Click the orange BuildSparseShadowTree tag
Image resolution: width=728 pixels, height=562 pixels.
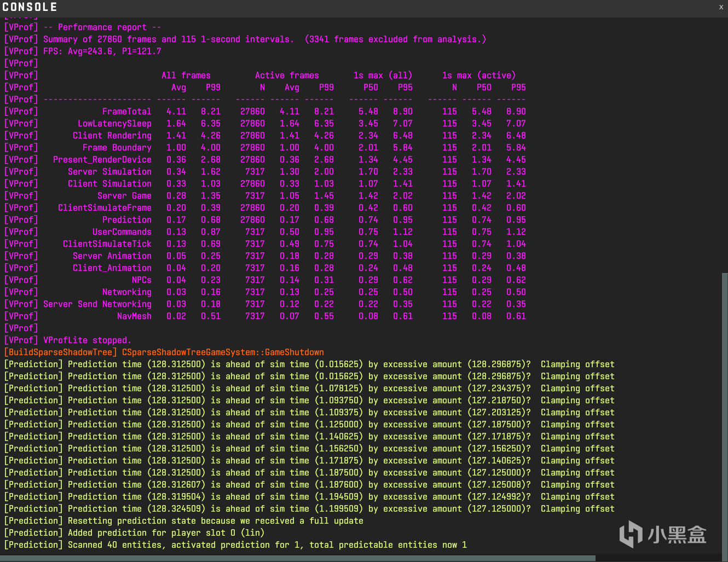(61, 352)
